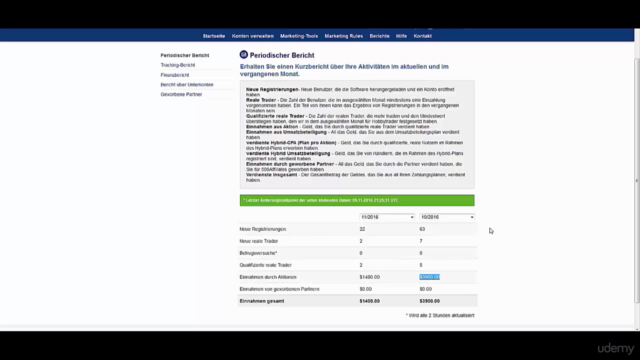The image size is (640, 360).
Task: Go to Marketing Rules page
Action: click(343, 36)
